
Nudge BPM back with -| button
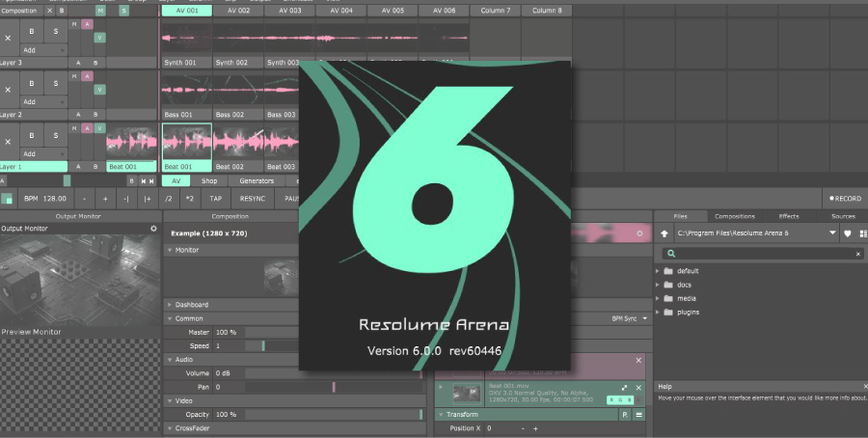pos(126,198)
